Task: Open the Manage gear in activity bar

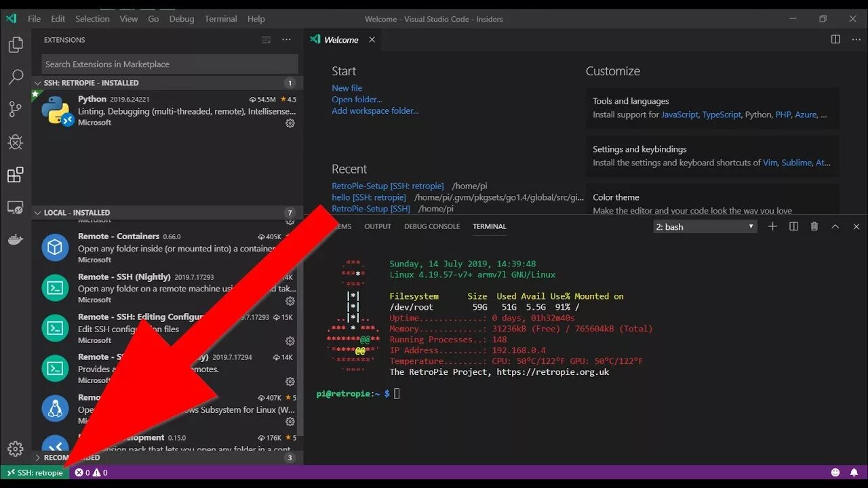Action: pos(16,449)
